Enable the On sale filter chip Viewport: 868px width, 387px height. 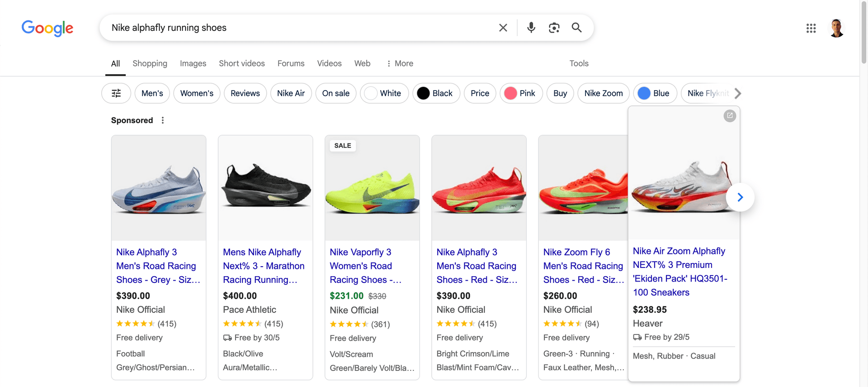pos(335,93)
